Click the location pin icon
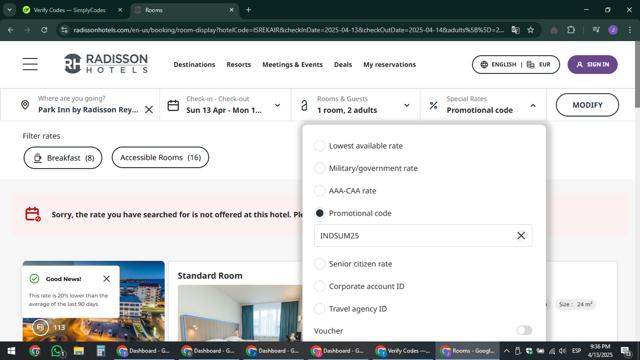640x360 pixels. 25,105
